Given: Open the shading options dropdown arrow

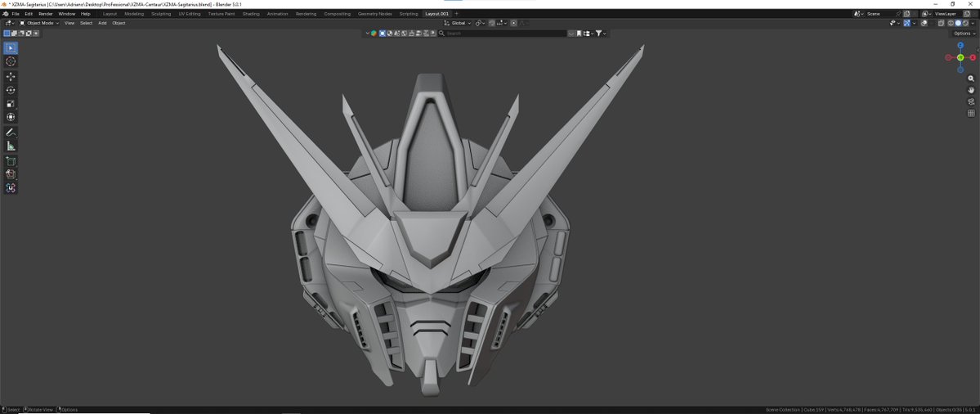Looking at the screenshot, I should 973,23.
